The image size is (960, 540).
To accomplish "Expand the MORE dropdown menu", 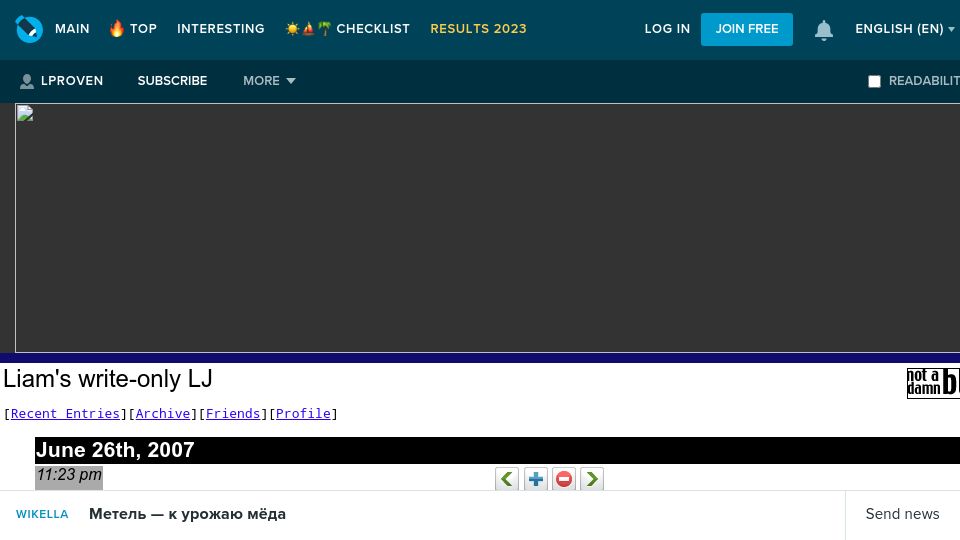I will pos(269,81).
